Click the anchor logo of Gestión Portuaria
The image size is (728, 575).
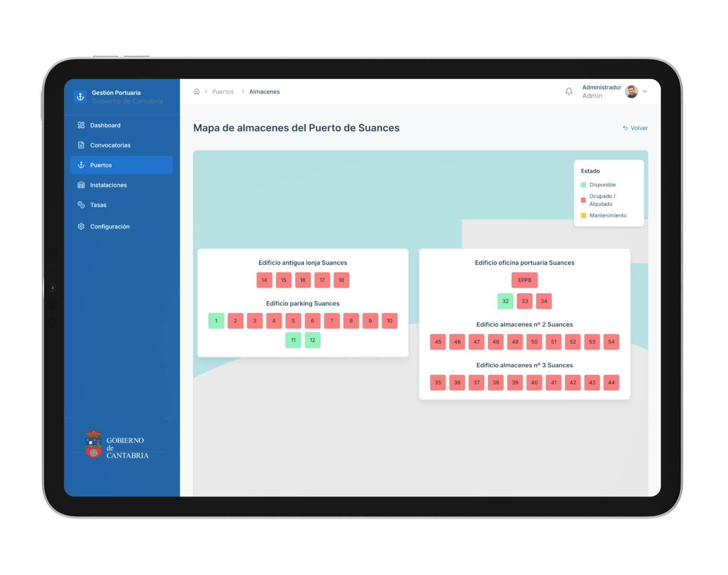point(81,97)
